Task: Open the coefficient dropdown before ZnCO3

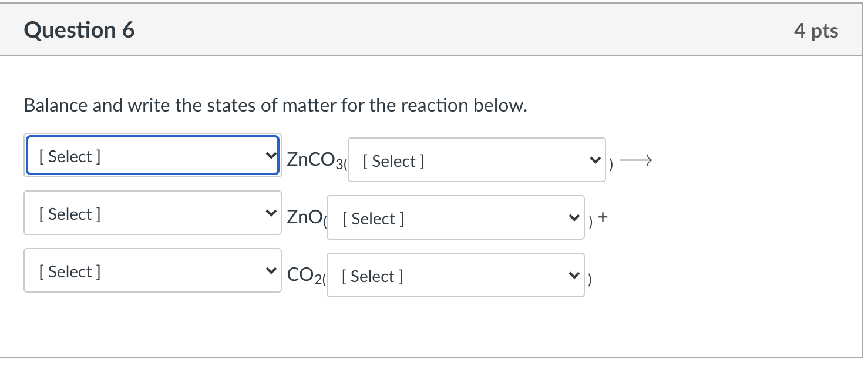Action: click(152, 156)
